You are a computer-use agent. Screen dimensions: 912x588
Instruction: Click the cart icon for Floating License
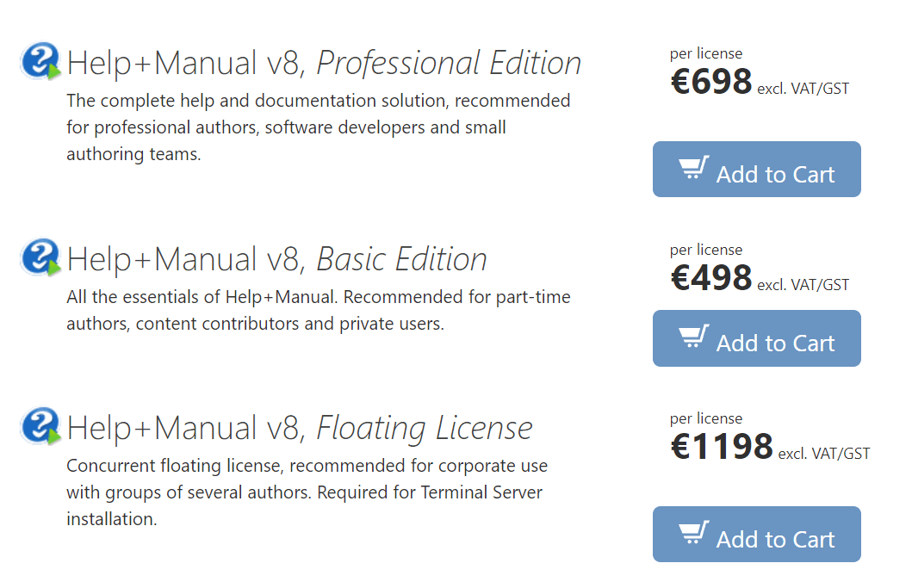tap(693, 533)
